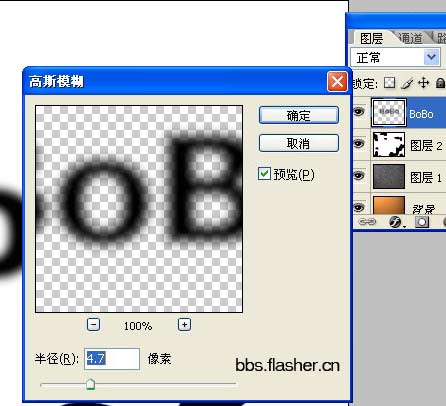This screenshot has height=406, width=446.
Task: Select the 图层 layers tab
Action: [371, 38]
